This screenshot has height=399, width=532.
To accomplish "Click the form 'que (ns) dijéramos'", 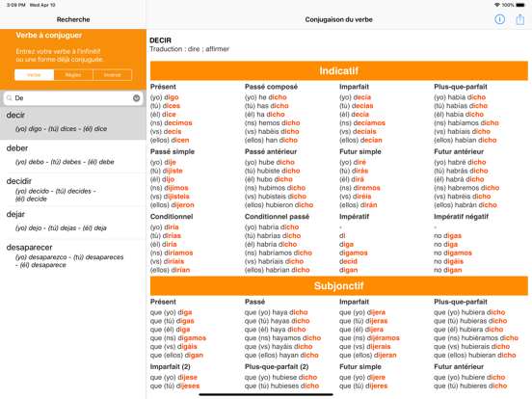I will tap(369, 338).
